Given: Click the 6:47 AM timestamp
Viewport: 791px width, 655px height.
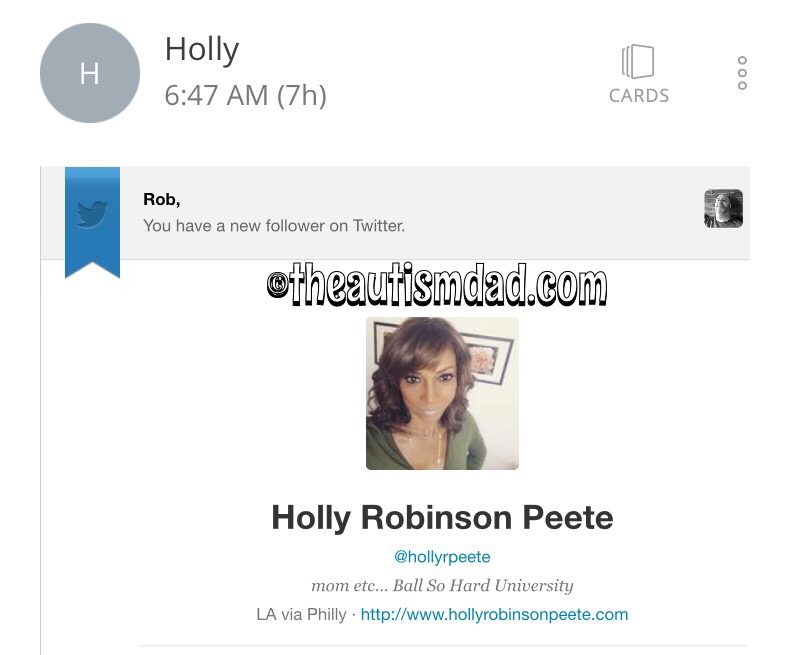Looking at the screenshot, I should [x=216, y=95].
